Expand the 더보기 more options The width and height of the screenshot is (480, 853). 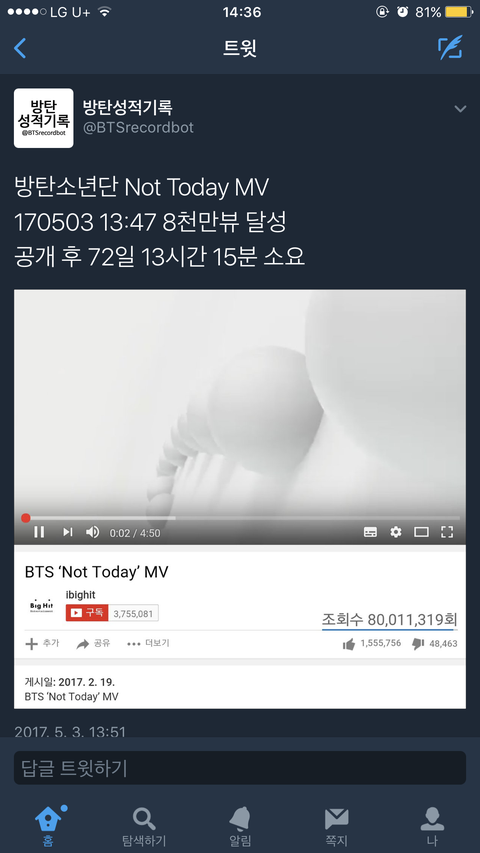tap(148, 643)
